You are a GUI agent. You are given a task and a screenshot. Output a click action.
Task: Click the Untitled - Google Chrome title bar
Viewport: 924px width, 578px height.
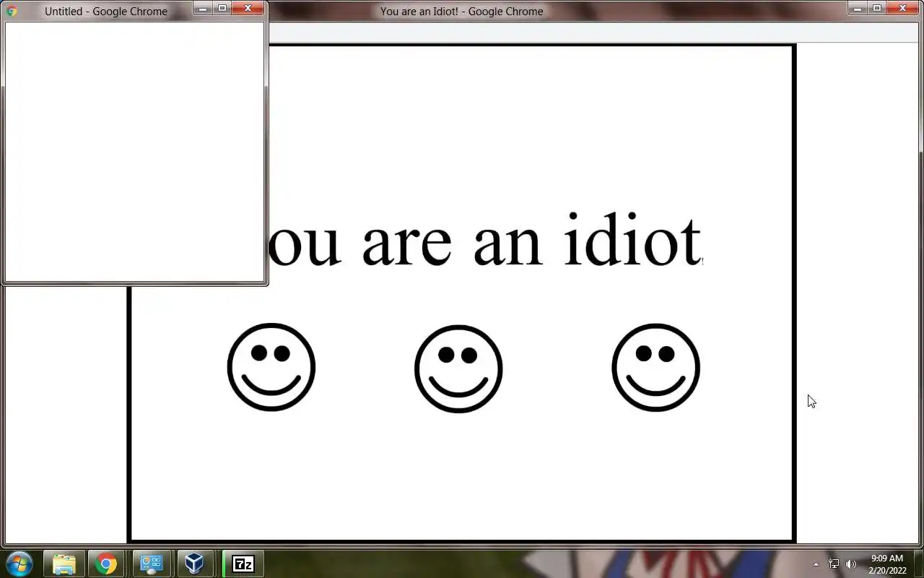106,11
